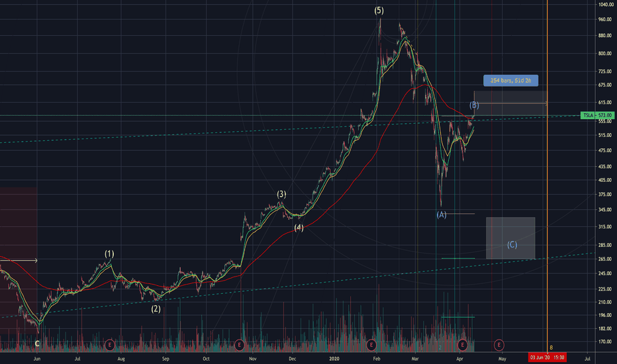Click the earnings E marker just before Nov
The image size is (617, 364).
pyautogui.click(x=239, y=345)
